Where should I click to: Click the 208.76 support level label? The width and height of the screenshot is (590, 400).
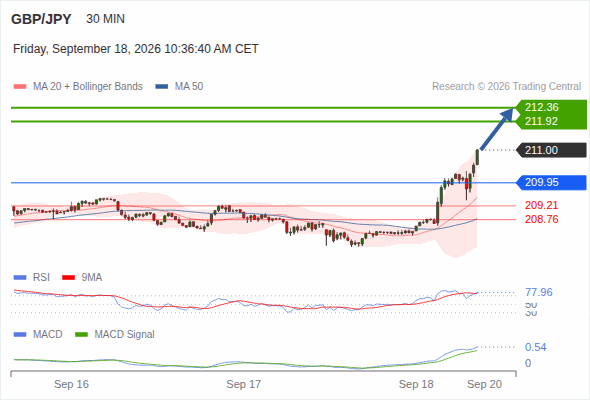tap(541, 219)
